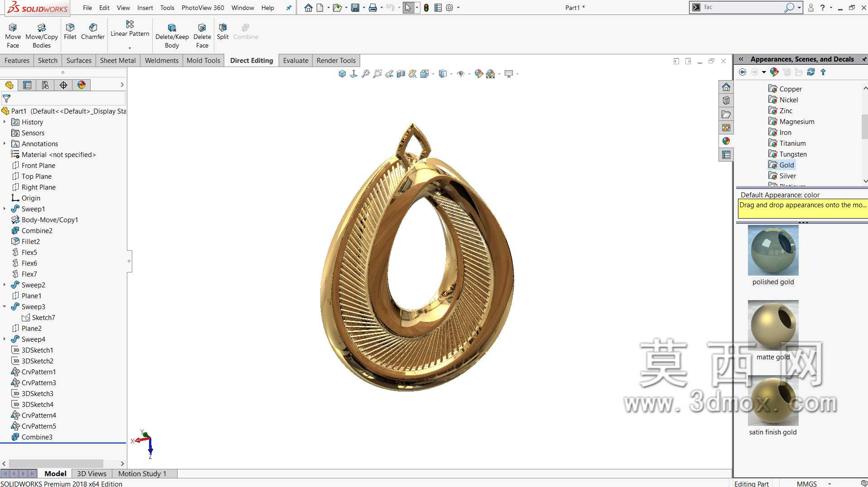
Task: Save the document with the floppy disk icon
Action: [355, 8]
